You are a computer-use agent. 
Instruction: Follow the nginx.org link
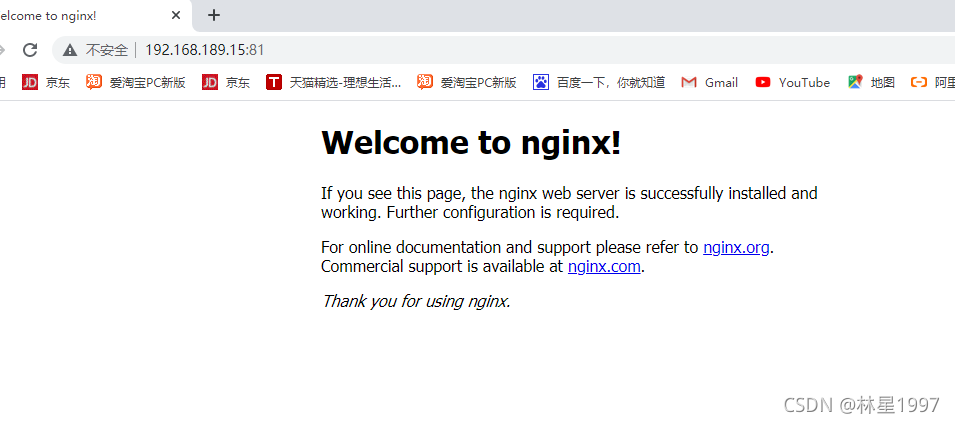pyautogui.click(x=736, y=248)
